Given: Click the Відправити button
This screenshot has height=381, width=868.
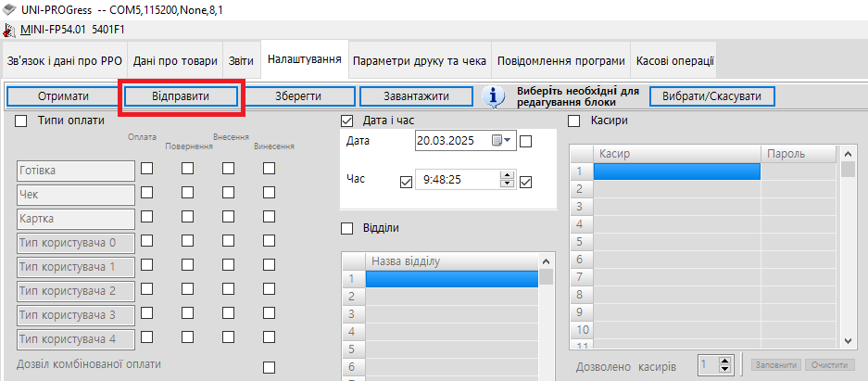Looking at the screenshot, I should 181,96.
